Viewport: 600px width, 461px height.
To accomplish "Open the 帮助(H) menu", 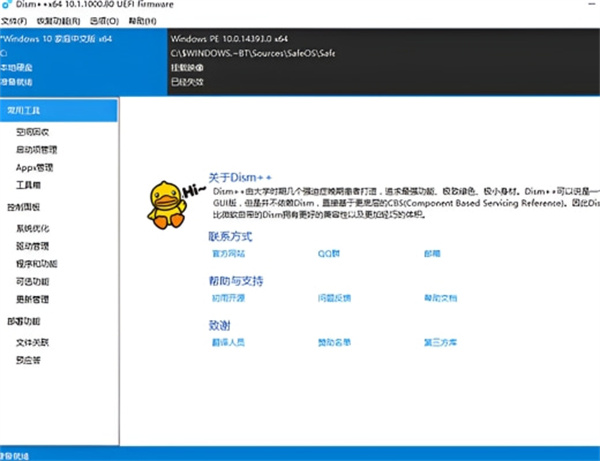I will coord(142,21).
